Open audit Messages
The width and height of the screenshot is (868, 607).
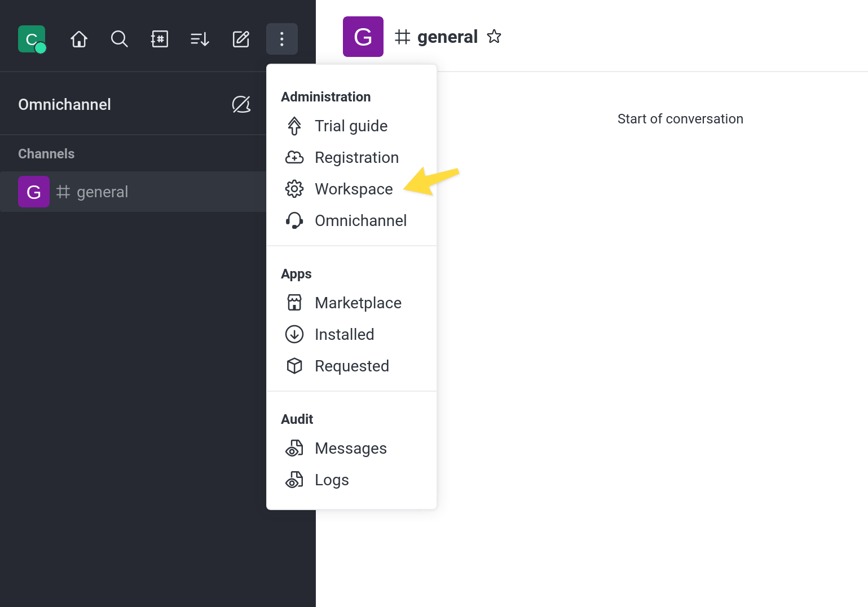pyautogui.click(x=351, y=448)
